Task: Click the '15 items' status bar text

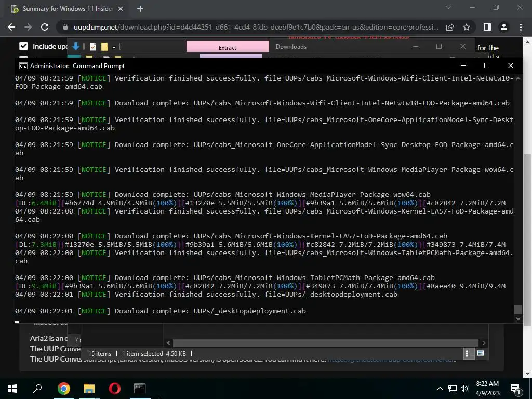Action: [100, 353]
